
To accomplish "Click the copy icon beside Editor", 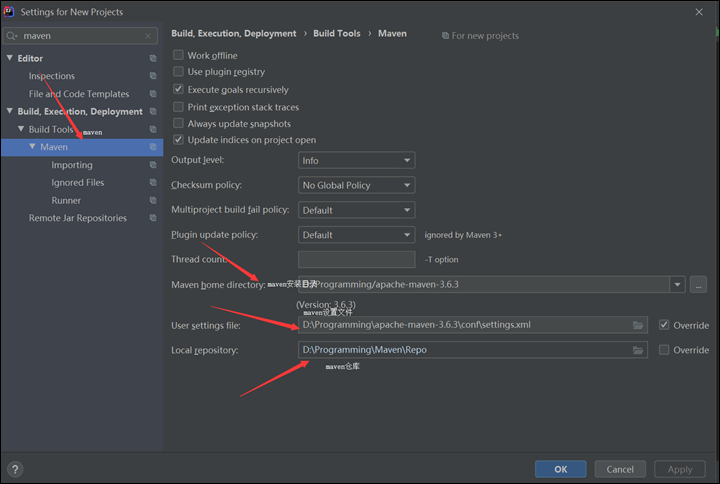I will point(153,58).
